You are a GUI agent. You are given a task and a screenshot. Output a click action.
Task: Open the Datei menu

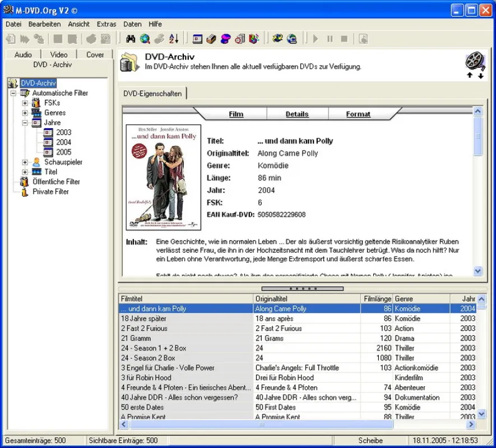pos(13,24)
